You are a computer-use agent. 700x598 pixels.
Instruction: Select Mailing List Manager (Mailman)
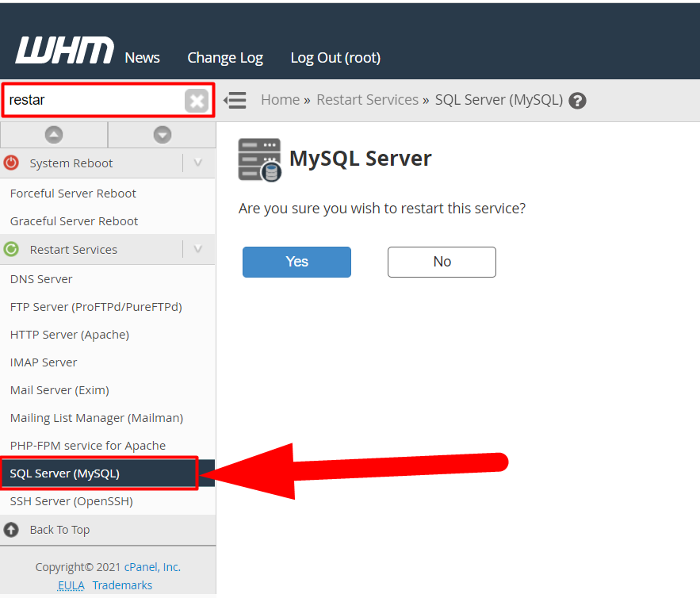97,418
